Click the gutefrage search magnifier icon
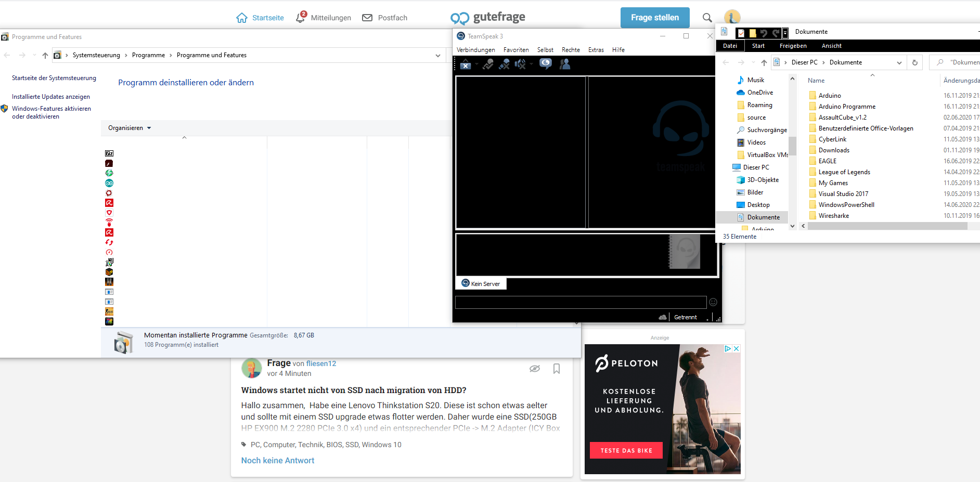The height and width of the screenshot is (482, 980). 707,18
